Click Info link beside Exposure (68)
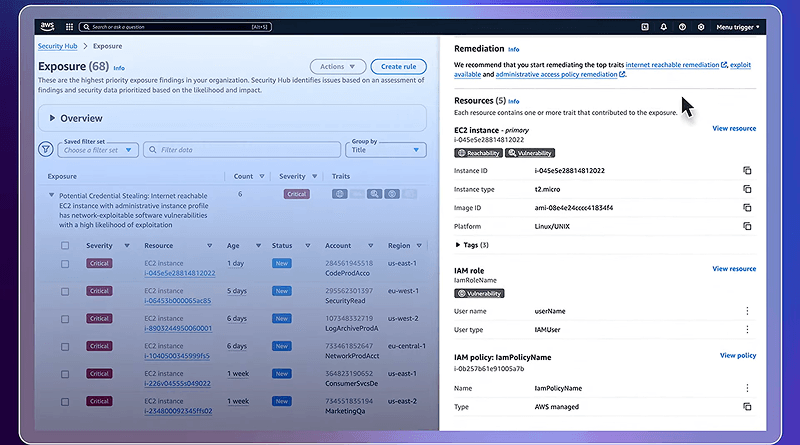Image resolution: width=800 pixels, height=445 pixels. click(x=119, y=68)
